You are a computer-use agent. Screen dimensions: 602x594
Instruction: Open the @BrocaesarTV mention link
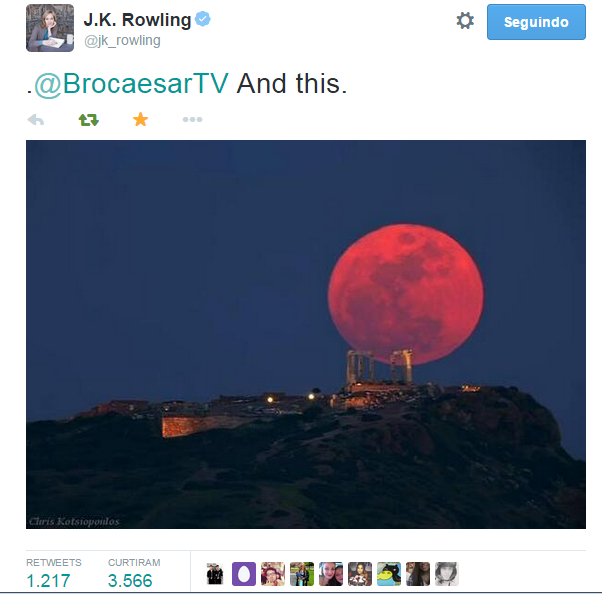point(131,84)
